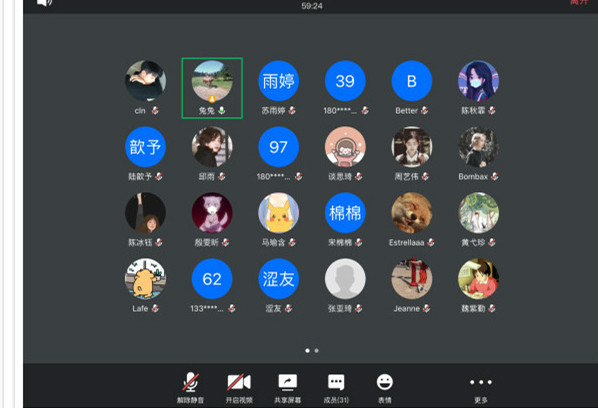Click the green microphone icon beside 兔兔

(222, 111)
